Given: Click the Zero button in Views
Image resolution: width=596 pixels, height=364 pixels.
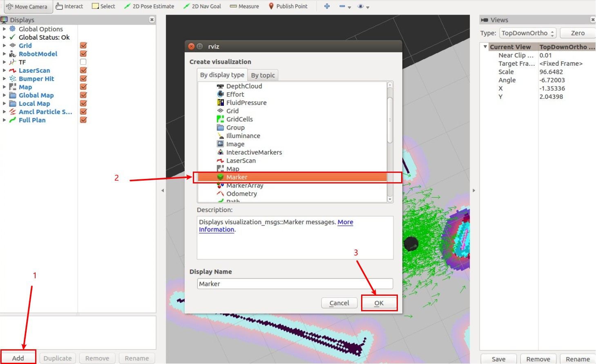Looking at the screenshot, I should pos(578,33).
